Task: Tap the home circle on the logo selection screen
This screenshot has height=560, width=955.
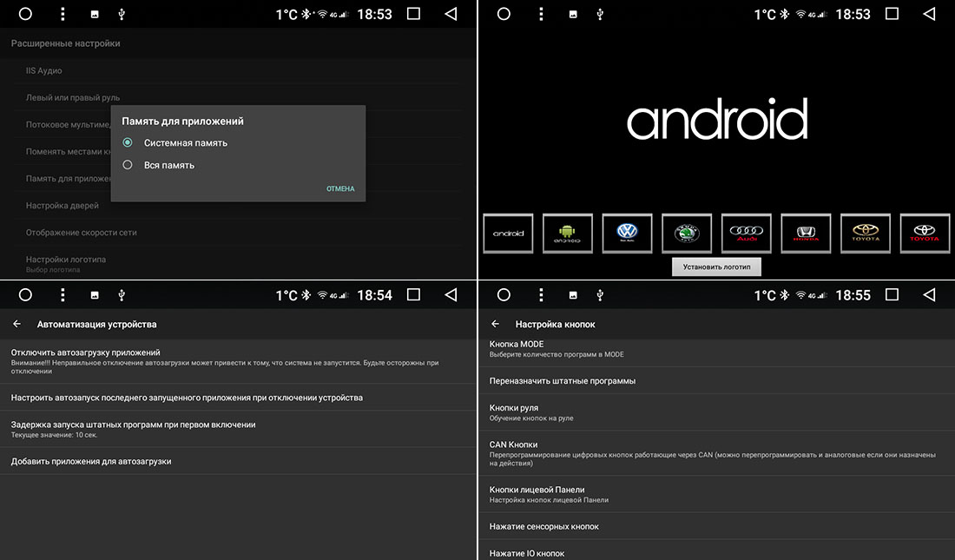Action: click(504, 14)
